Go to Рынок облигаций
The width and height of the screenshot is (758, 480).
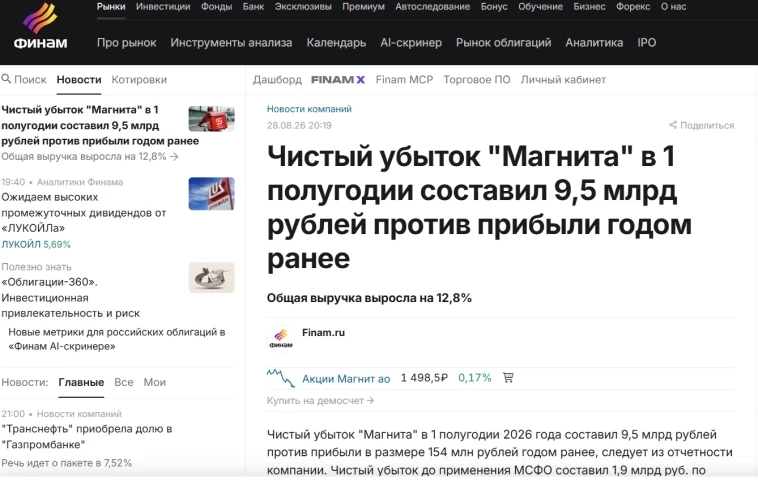(503, 43)
